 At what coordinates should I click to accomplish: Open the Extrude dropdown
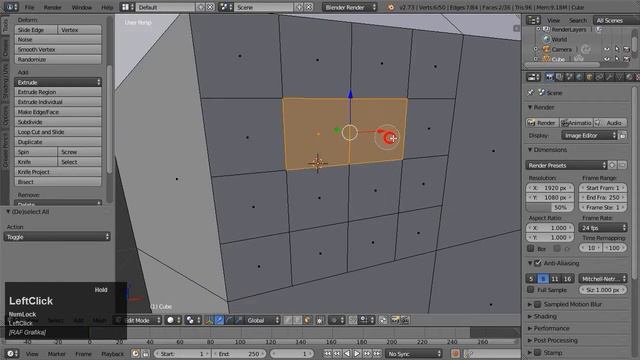[x=58, y=82]
